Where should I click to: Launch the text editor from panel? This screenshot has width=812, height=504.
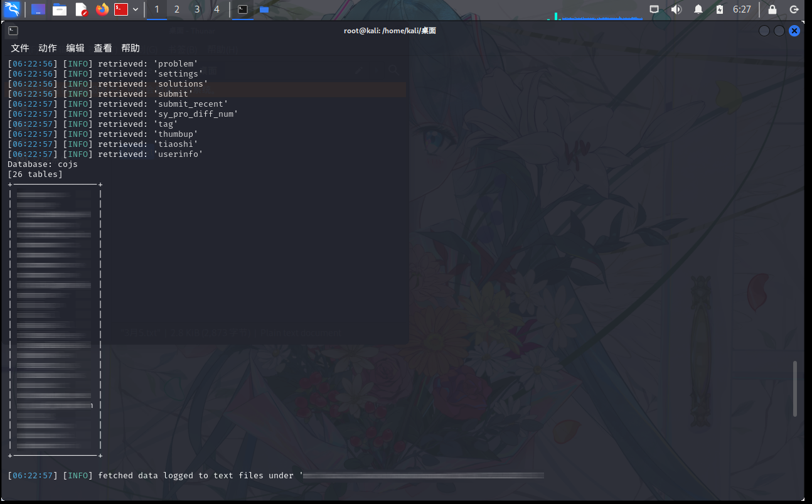(82, 9)
